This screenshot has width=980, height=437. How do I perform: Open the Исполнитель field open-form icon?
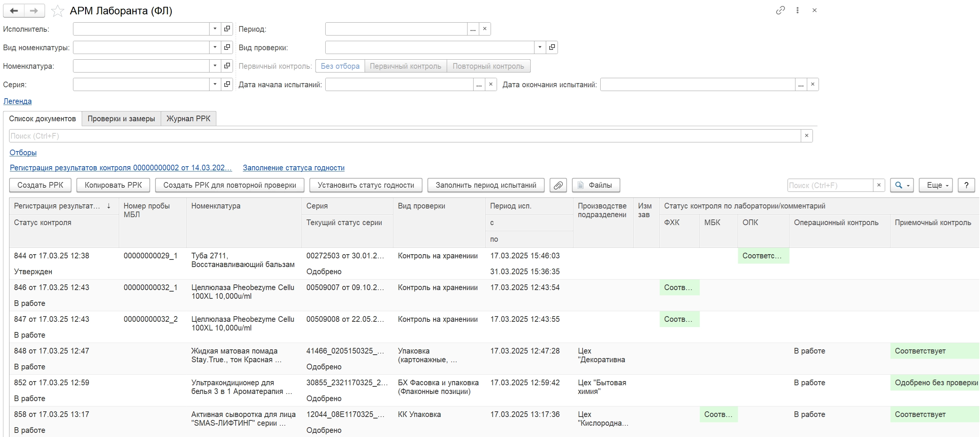227,29
